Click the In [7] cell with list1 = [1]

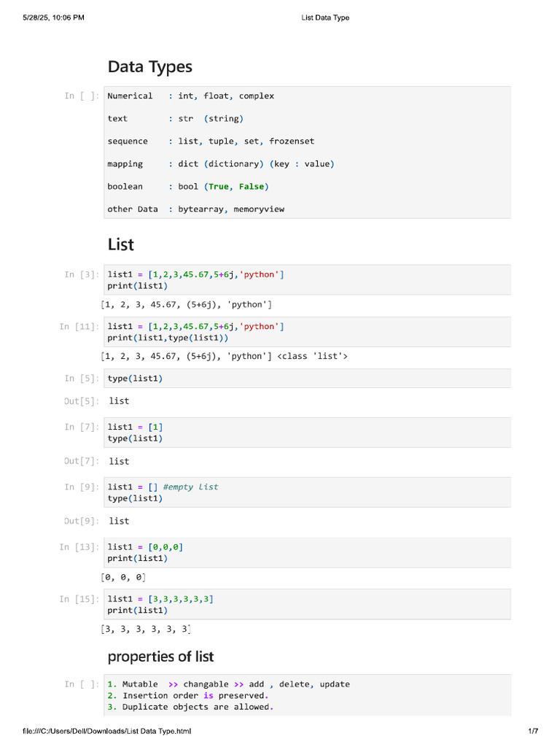307,433
